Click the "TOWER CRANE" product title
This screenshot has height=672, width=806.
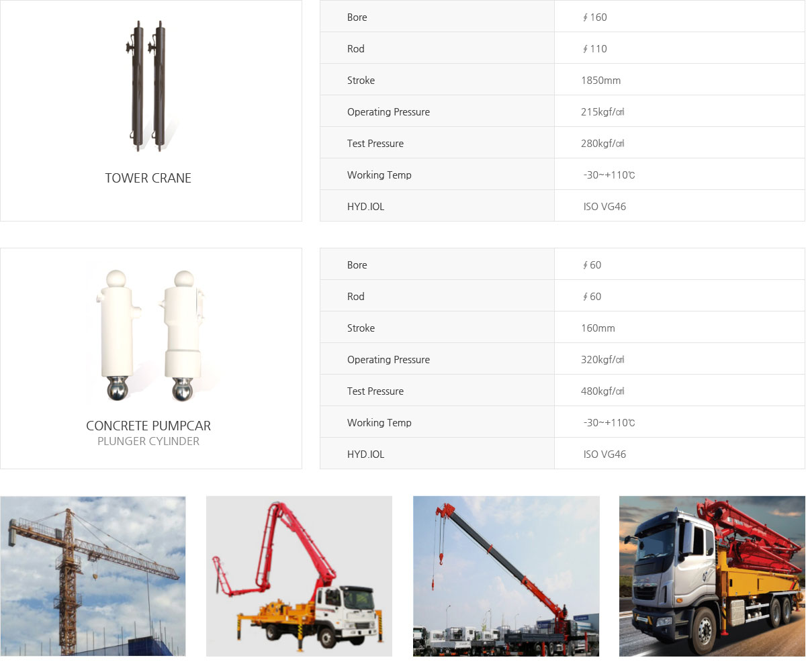148,178
